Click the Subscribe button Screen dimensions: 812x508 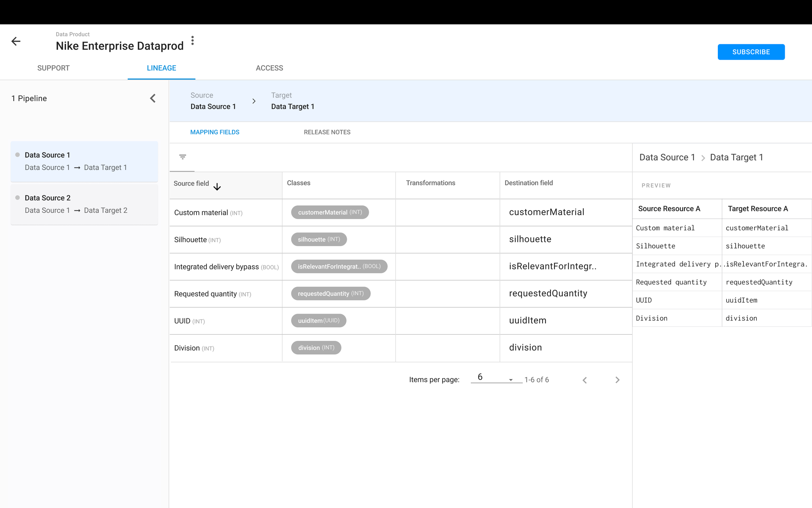tap(751, 52)
